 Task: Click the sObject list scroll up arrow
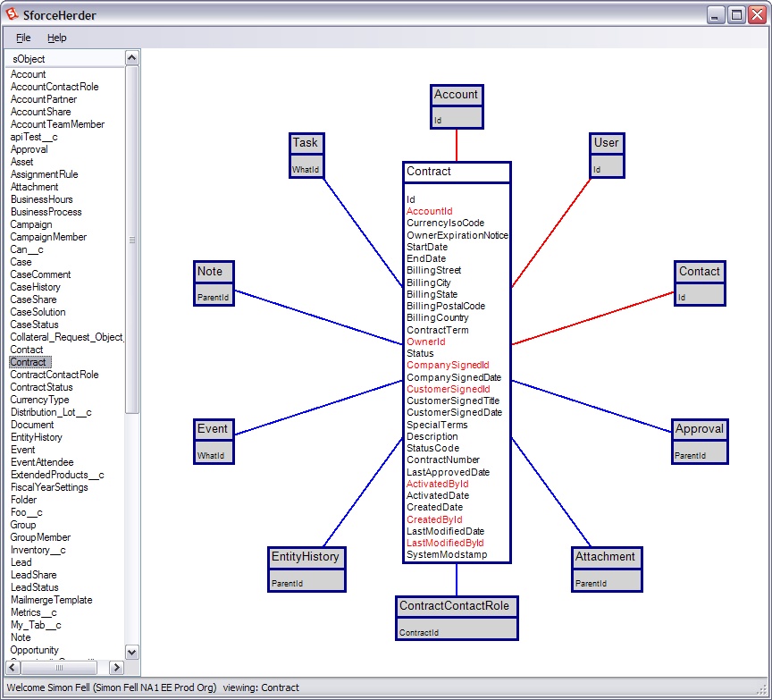[x=132, y=58]
